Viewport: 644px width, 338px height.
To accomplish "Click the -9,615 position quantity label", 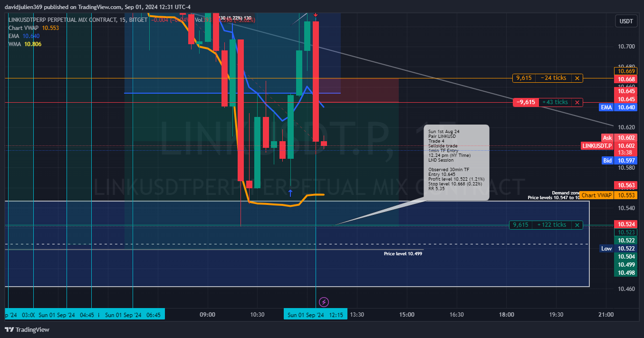I will coord(526,102).
